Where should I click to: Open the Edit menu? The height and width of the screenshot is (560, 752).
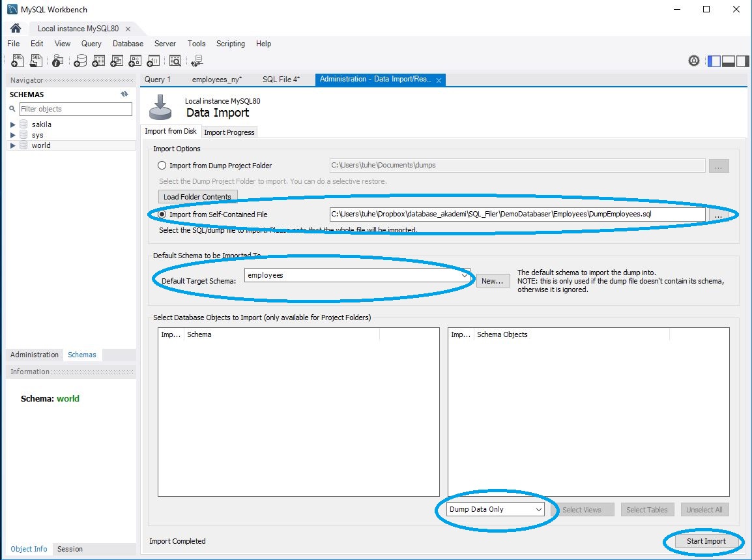pyautogui.click(x=37, y=44)
